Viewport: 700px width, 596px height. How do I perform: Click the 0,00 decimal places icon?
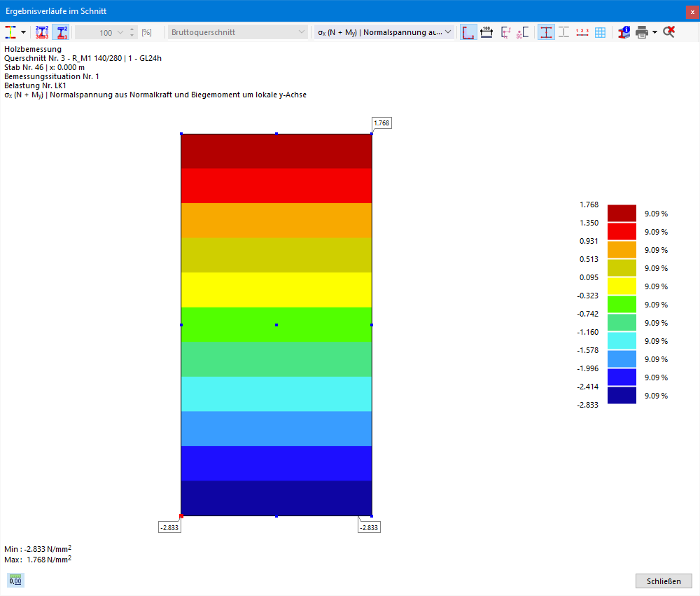[x=15, y=580]
